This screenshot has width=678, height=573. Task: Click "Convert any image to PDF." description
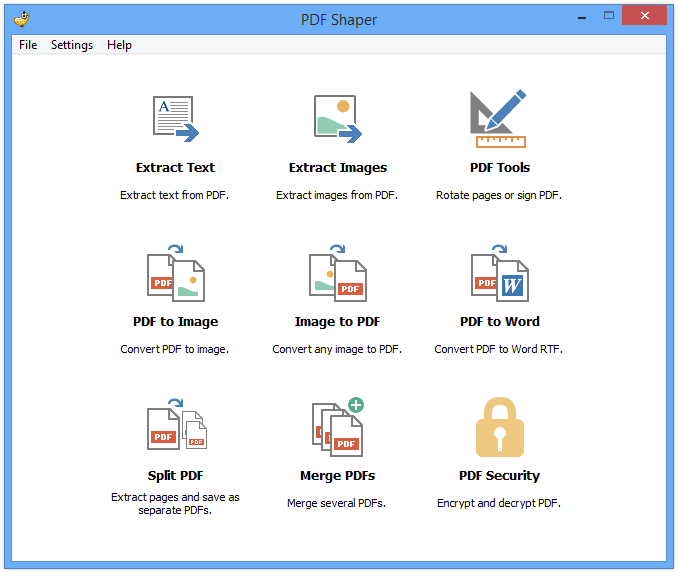coord(337,349)
